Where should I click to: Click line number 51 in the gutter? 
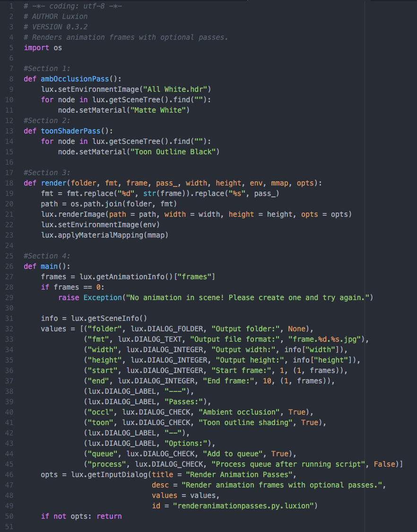pyautogui.click(x=9, y=527)
